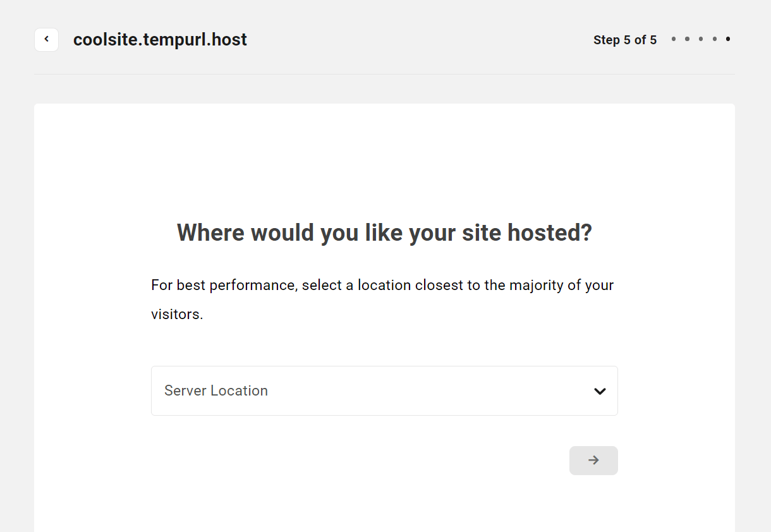
Task: Click the coolsite.tempurl.host site title
Action: (x=160, y=39)
